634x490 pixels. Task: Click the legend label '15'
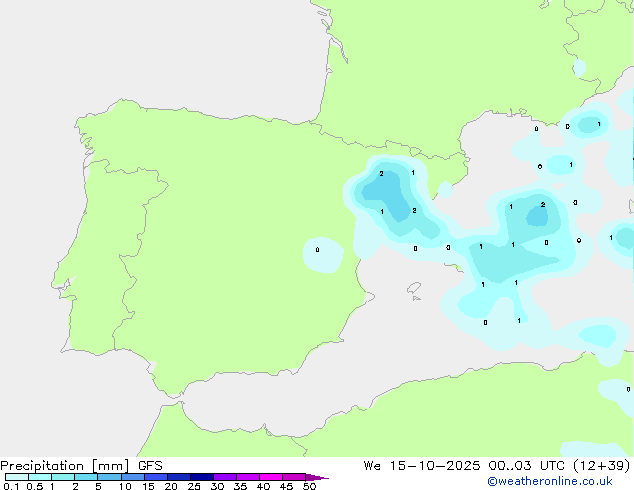pos(148,486)
